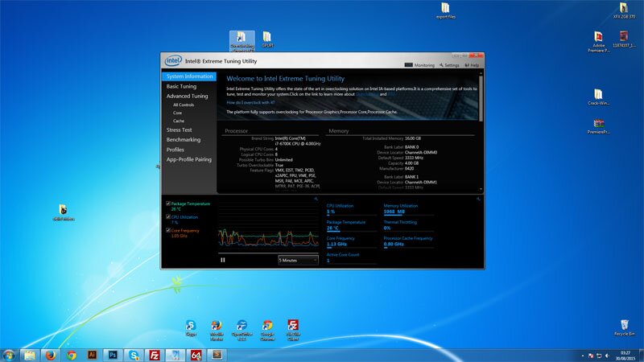Open the export files desktop folder

pyautogui.click(x=446, y=10)
